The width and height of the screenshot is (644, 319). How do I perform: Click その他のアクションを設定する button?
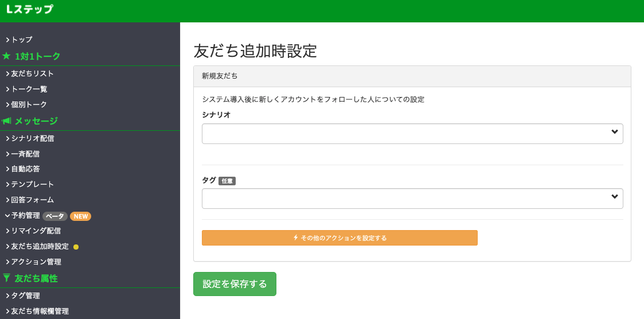[339, 238]
